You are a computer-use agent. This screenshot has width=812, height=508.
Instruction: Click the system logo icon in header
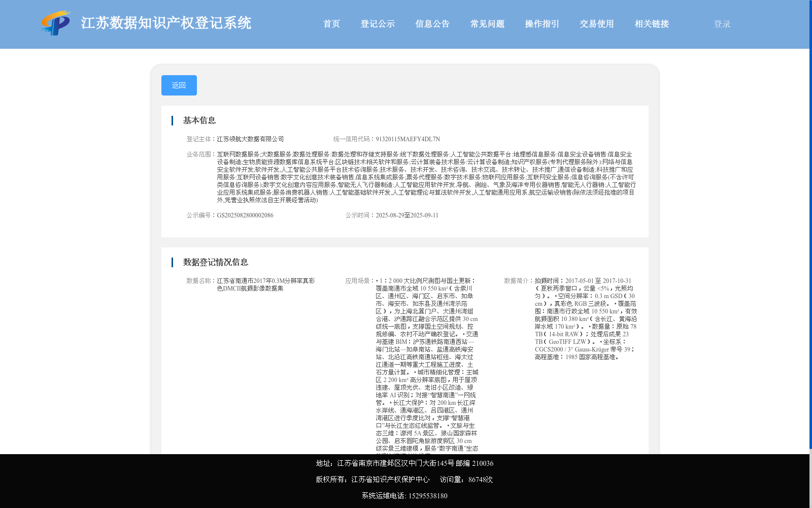56,23
